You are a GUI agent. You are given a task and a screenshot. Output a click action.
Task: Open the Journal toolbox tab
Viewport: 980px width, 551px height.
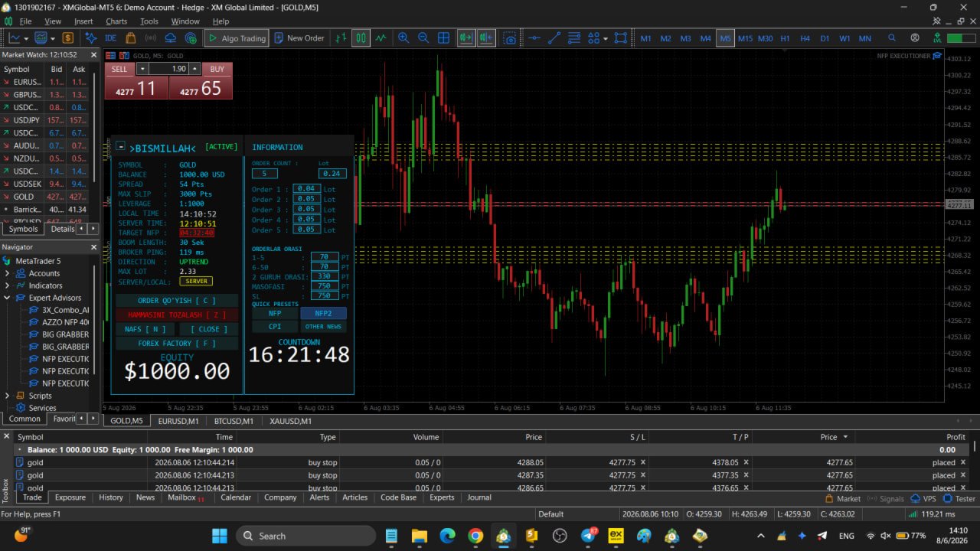(479, 497)
